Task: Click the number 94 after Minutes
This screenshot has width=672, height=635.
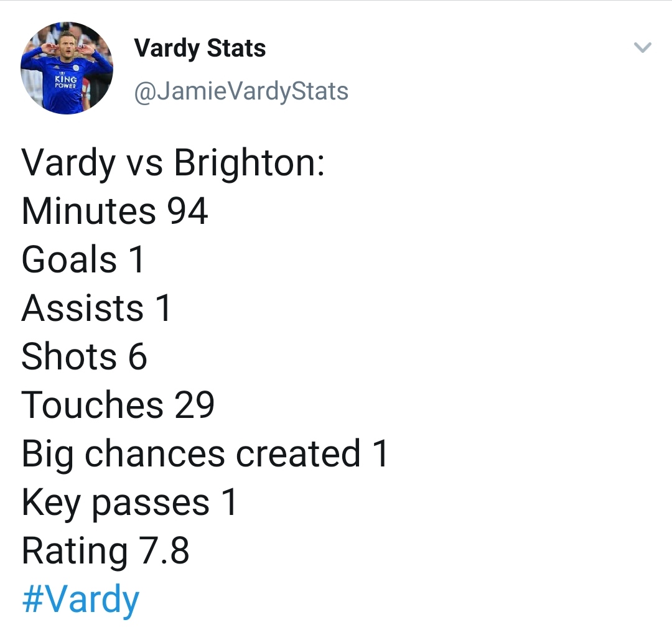Action: [188, 211]
